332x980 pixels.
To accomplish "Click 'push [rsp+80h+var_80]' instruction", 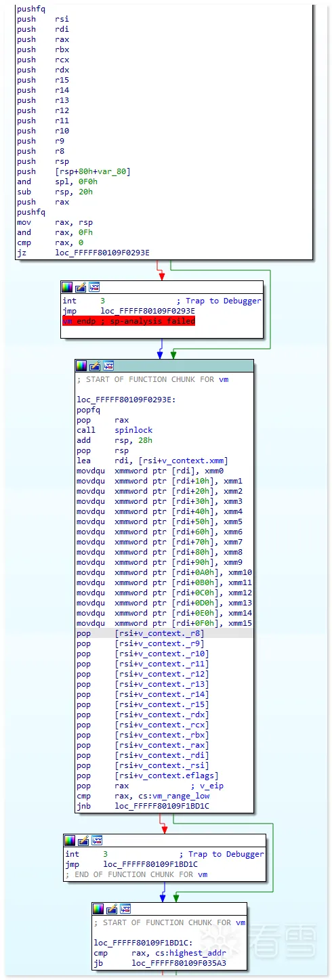I will pyautogui.click(x=74, y=171).
